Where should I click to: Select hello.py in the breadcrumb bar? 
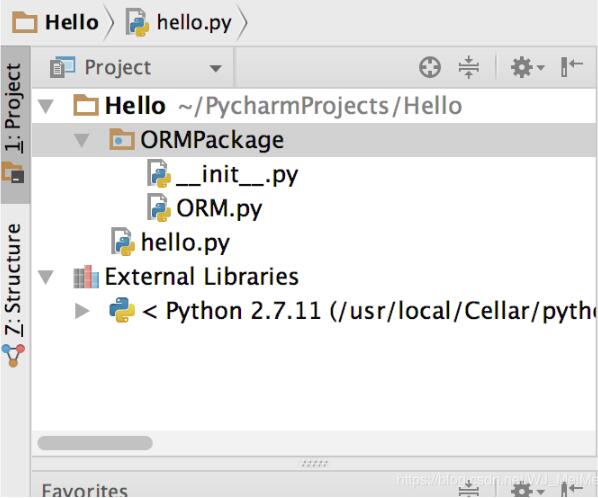click(x=179, y=23)
